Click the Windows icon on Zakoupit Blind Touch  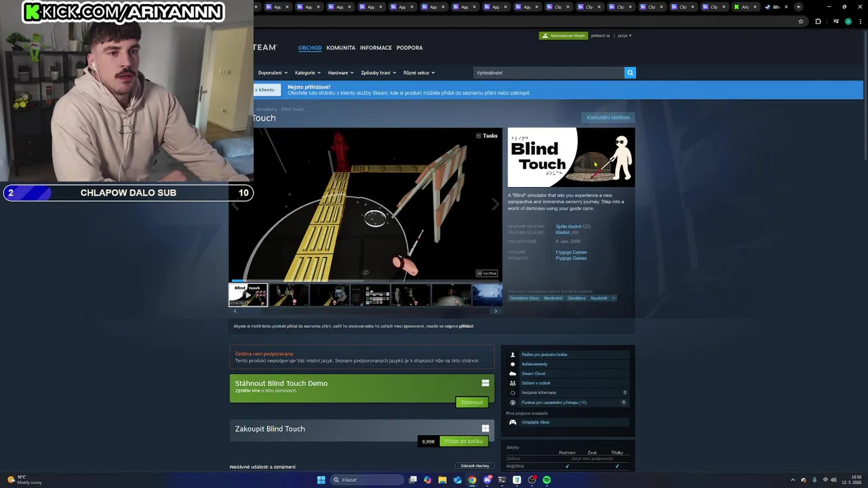[486, 428]
